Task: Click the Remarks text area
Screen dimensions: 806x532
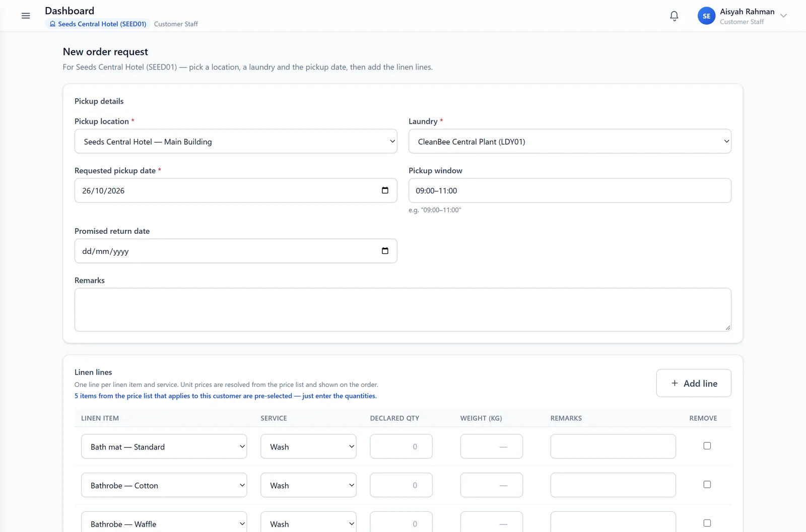Action: (x=402, y=310)
